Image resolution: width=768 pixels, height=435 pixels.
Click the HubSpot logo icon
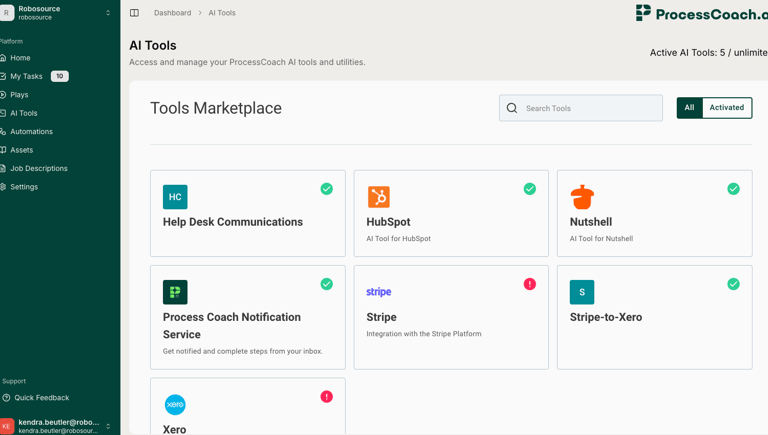pyautogui.click(x=379, y=197)
